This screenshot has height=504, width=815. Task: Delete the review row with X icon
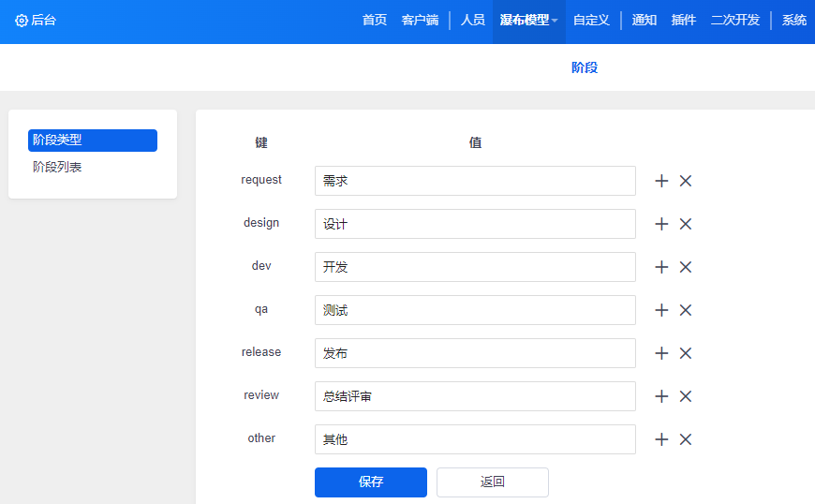[x=686, y=396]
